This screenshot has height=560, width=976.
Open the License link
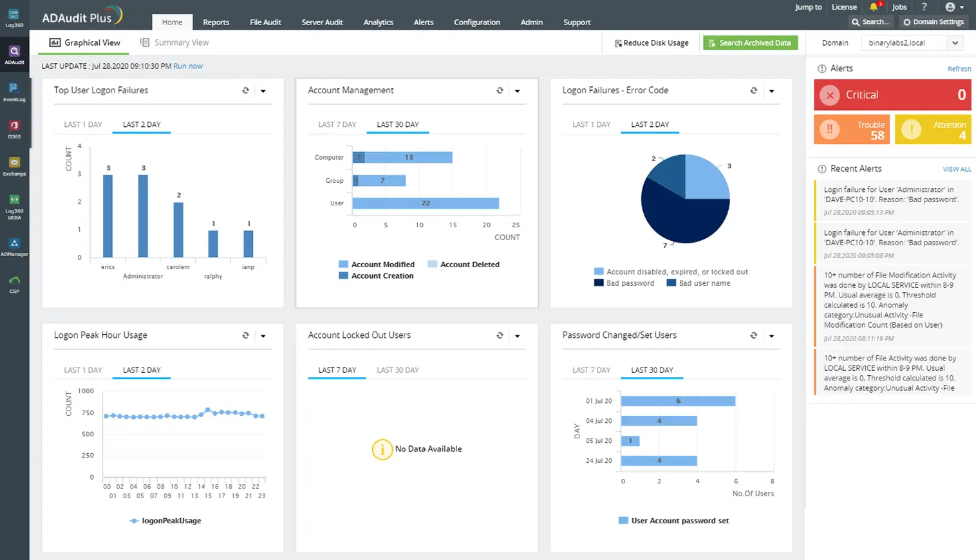point(844,7)
